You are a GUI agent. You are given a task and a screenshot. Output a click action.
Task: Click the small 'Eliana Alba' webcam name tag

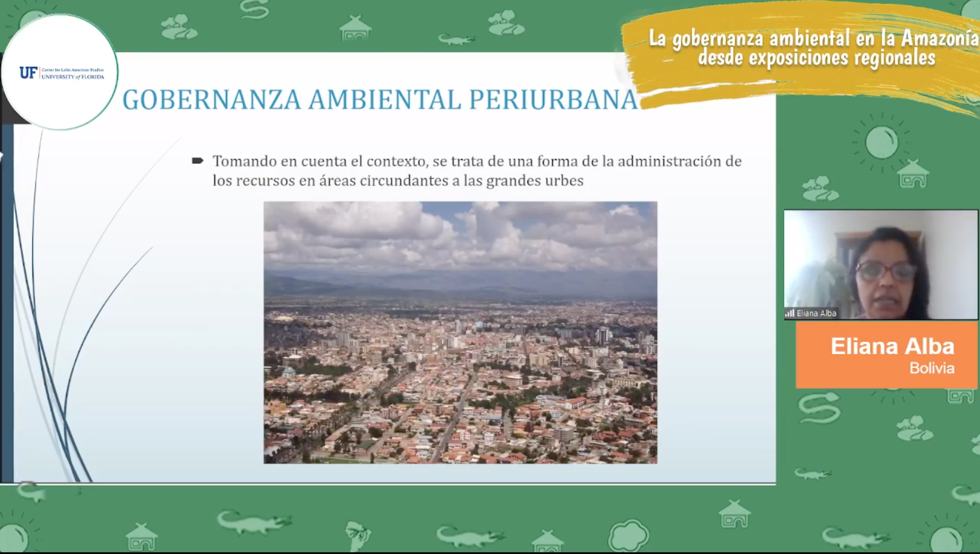tap(816, 313)
